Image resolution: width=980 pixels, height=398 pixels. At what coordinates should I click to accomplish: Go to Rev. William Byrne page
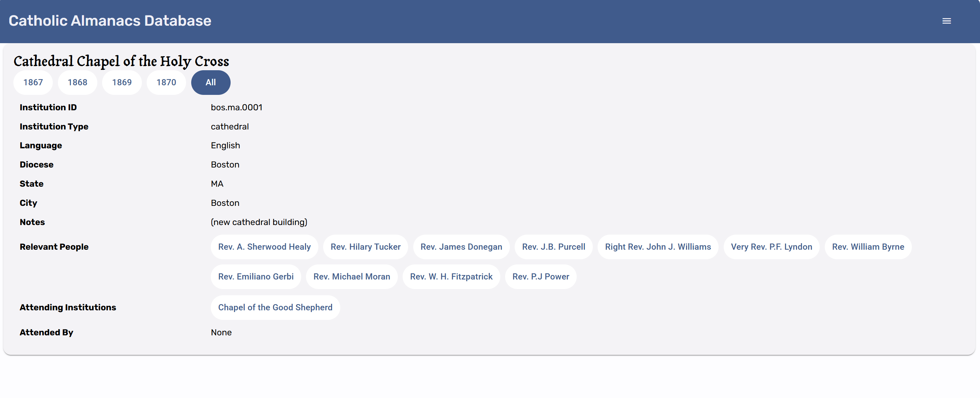[868, 247]
